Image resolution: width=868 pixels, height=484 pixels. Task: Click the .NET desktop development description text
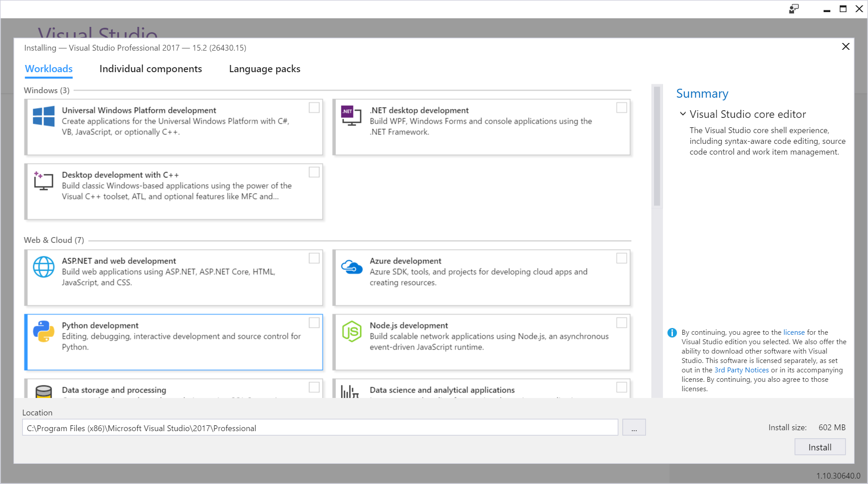481,126
